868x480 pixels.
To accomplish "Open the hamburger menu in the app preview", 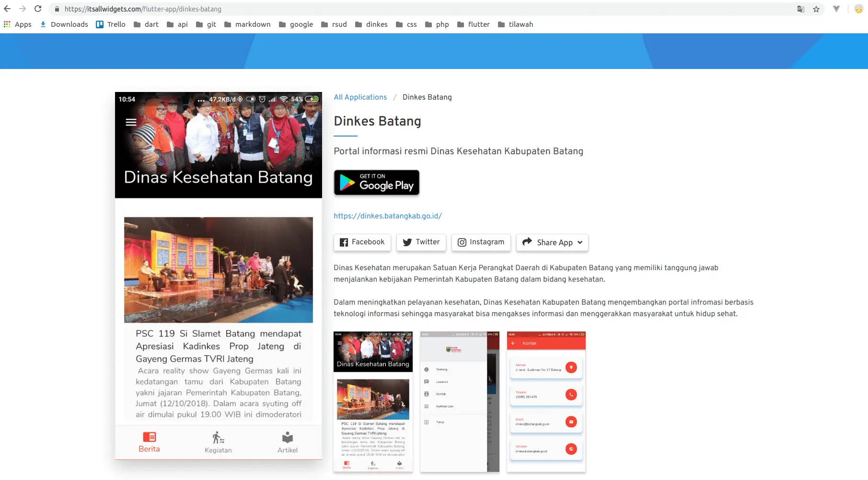I will coord(130,122).
